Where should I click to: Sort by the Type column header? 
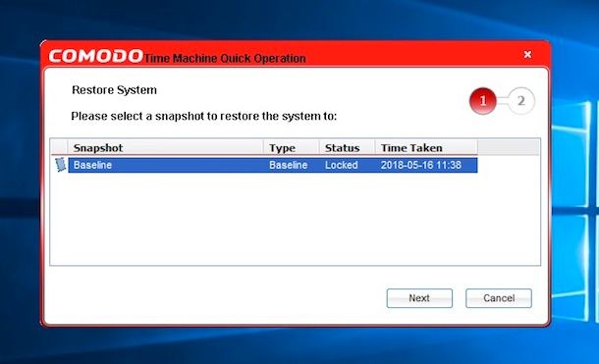(x=291, y=147)
